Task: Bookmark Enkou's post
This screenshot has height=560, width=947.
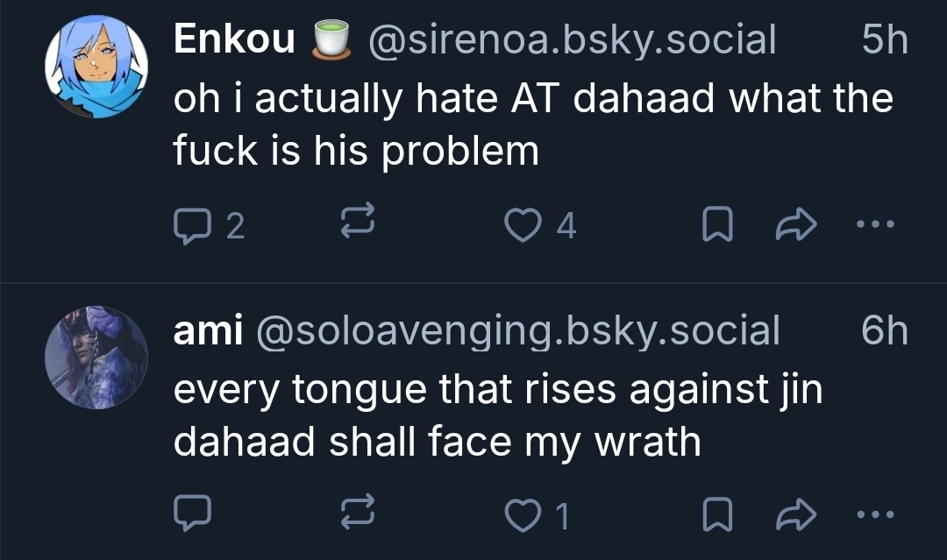Action: [x=718, y=226]
